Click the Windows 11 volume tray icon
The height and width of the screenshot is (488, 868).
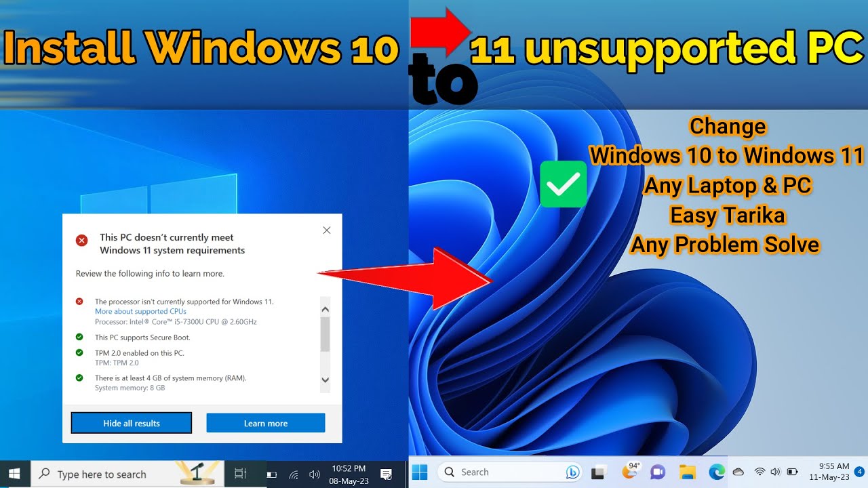(776, 472)
